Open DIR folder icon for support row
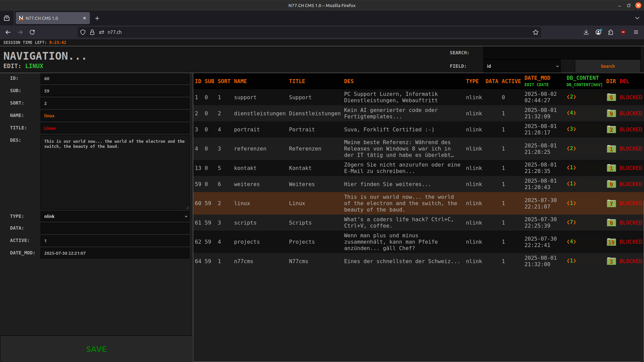 [x=611, y=98]
